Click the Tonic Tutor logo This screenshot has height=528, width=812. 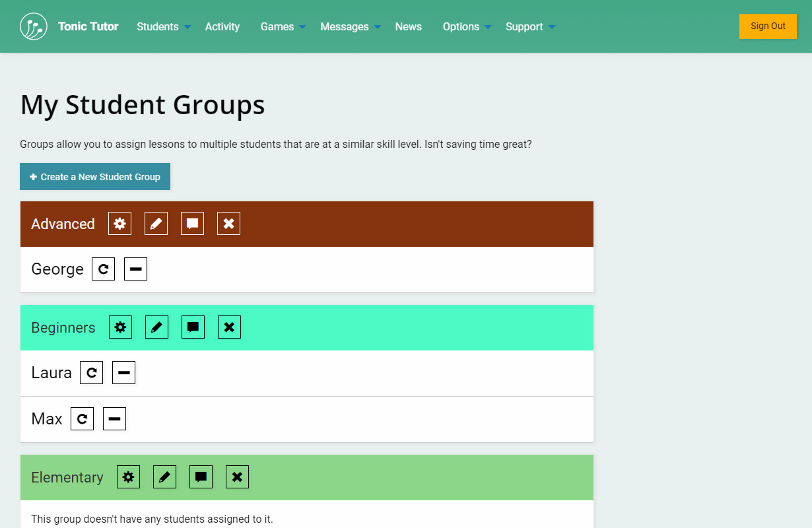point(34,26)
